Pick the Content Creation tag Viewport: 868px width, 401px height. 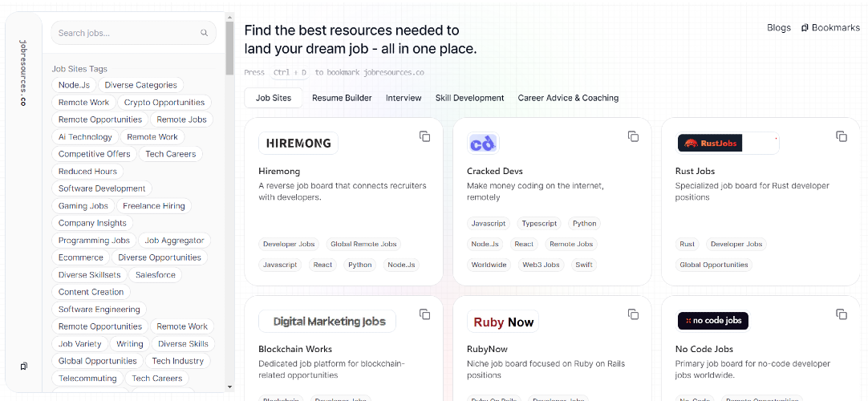coord(91,292)
